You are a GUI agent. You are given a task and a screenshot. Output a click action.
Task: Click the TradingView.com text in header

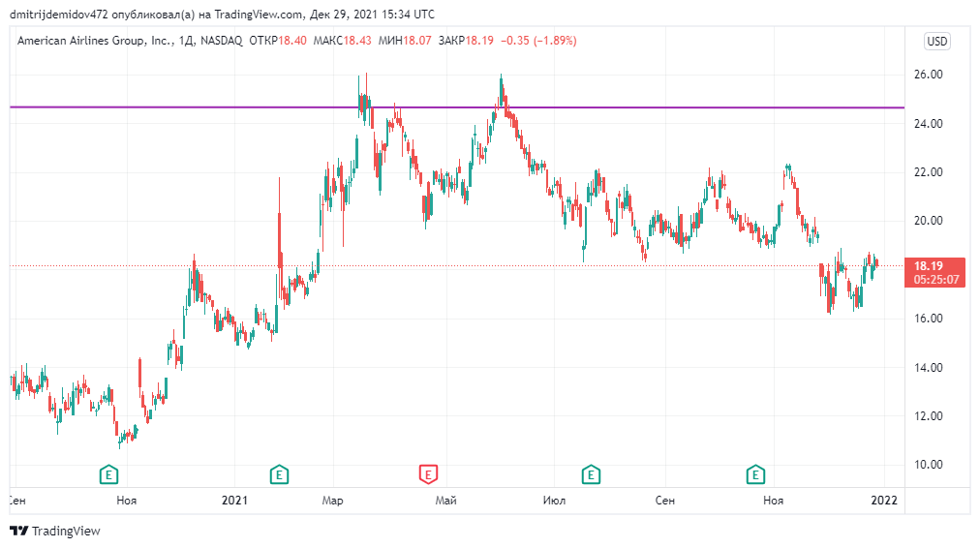point(260,15)
